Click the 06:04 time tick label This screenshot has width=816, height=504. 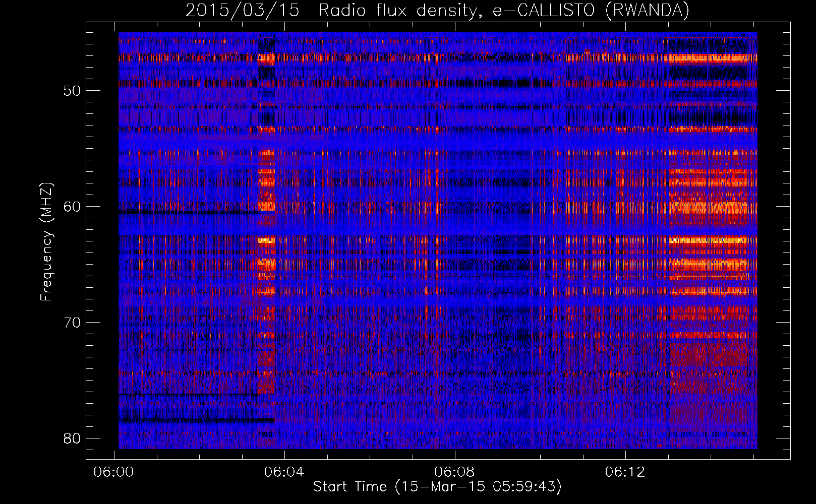tap(284, 472)
